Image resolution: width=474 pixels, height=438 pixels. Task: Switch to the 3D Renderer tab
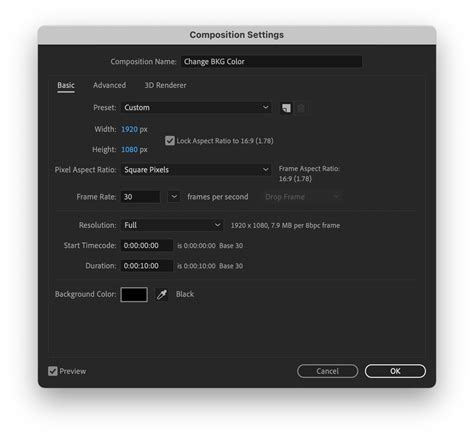pos(165,85)
